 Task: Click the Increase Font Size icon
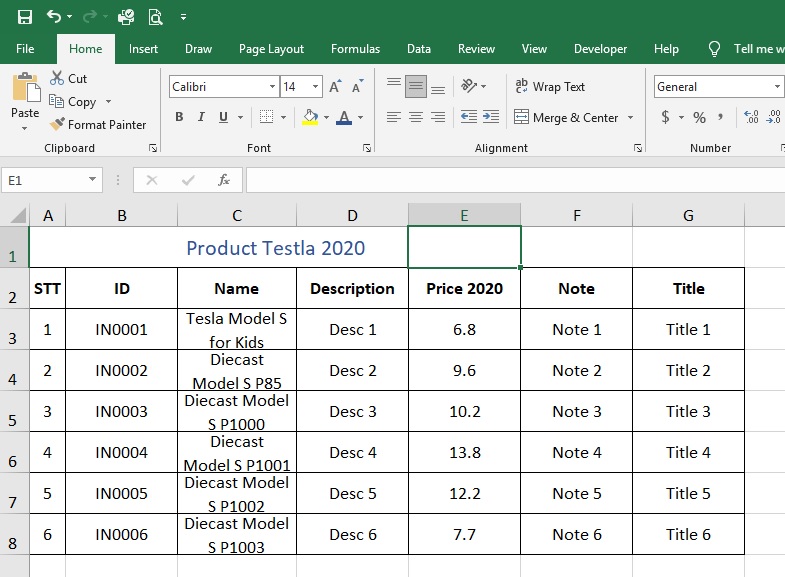click(335, 86)
